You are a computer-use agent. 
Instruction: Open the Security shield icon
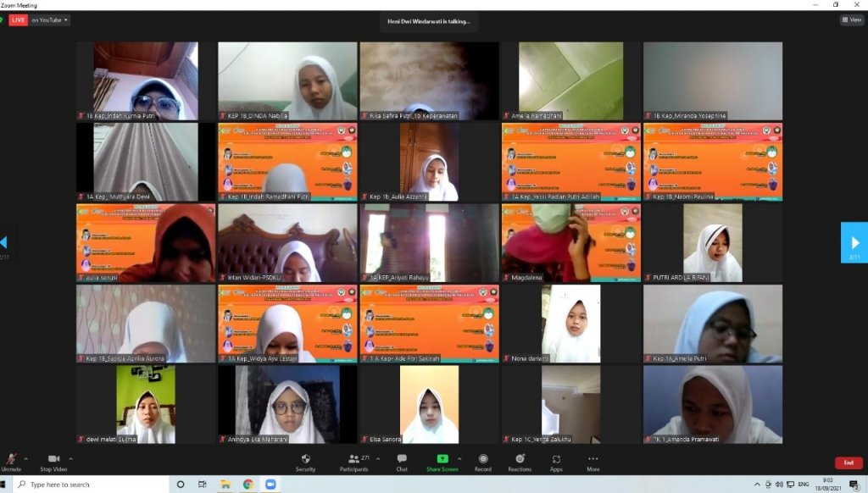(x=305, y=461)
